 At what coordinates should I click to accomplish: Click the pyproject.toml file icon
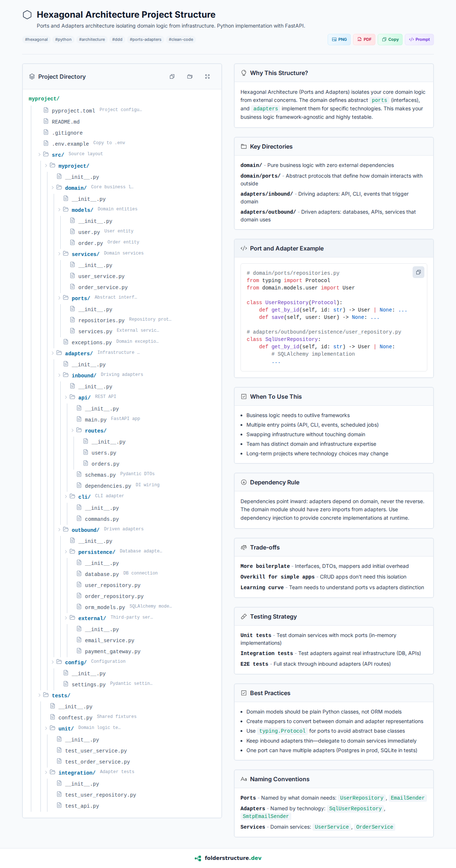point(46,110)
